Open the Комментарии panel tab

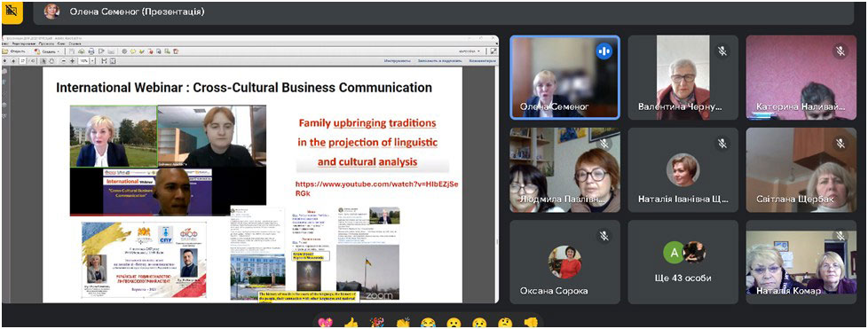pyautogui.click(x=484, y=61)
